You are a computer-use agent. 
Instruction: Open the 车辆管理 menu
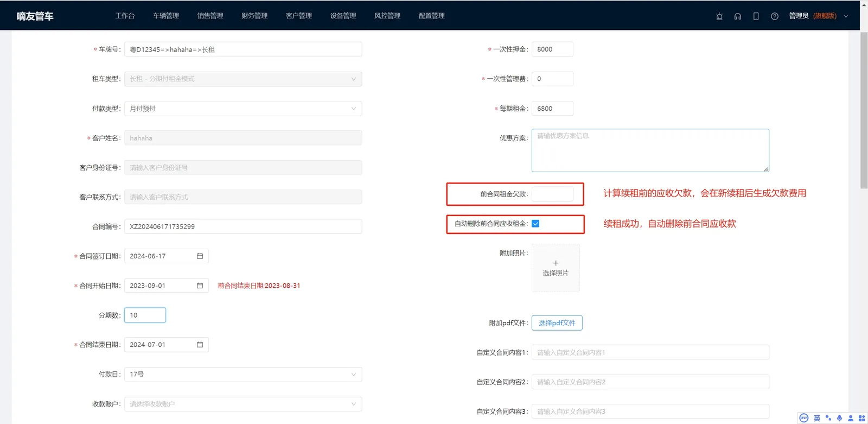pyautogui.click(x=166, y=16)
